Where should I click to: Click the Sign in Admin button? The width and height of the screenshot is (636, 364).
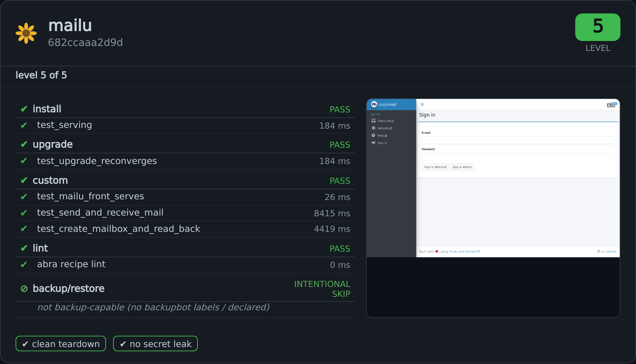[462, 167]
